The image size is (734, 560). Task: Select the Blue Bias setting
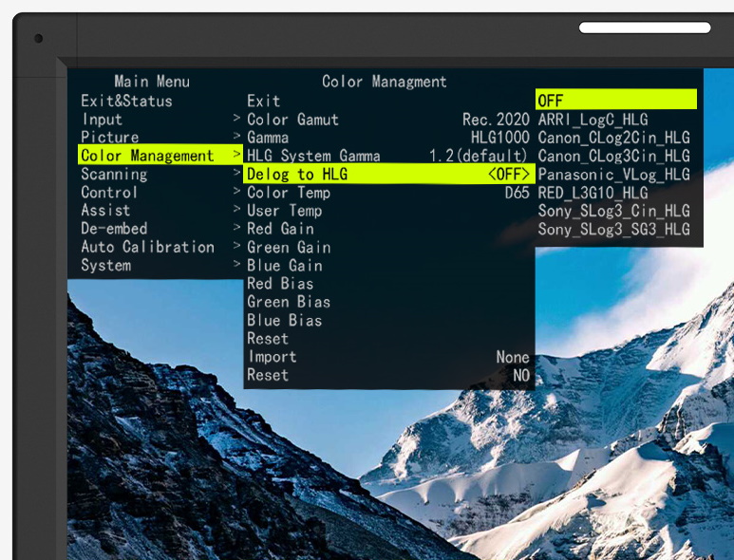coord(284,320)
